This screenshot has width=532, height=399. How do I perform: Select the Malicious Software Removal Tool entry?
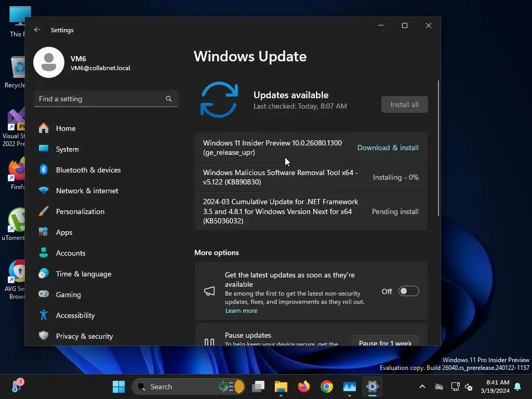click(311, 177)
